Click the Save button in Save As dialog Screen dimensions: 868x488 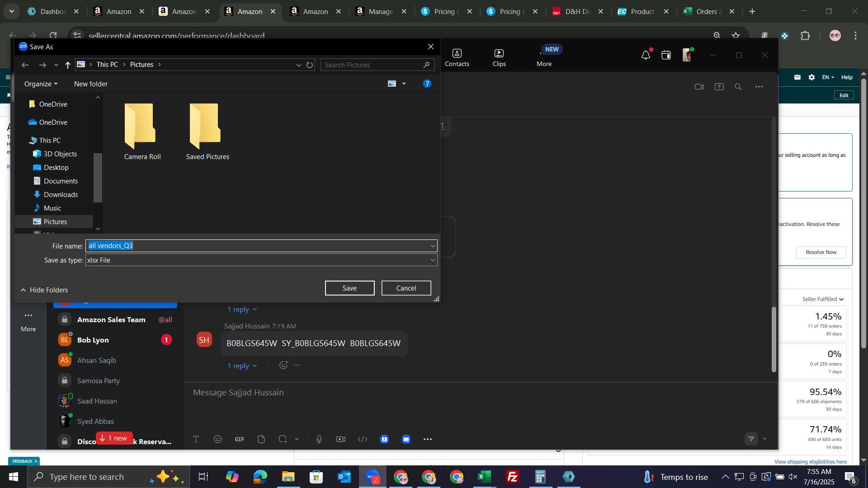click(x=349, y=288)
